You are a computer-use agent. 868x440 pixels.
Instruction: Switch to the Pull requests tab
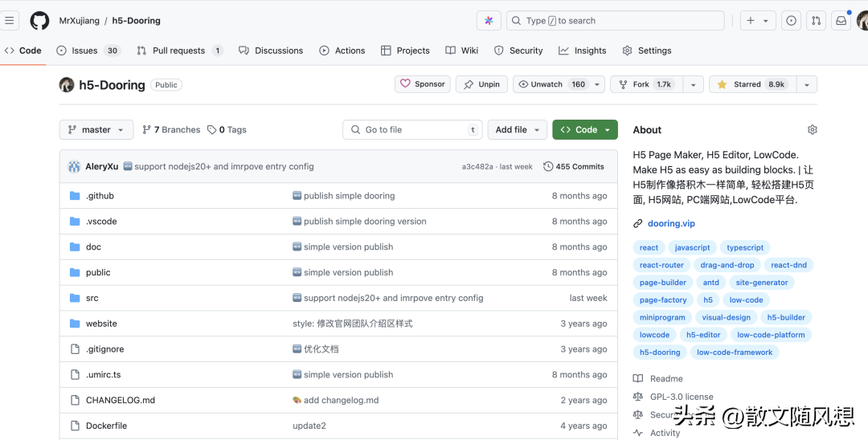[180, 51]
